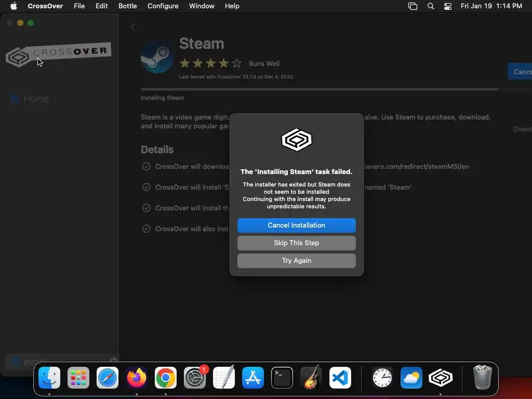The image size is (532, 399).
Task: Select the Install item in the sidebar
Action: click(x=62, y=362)
